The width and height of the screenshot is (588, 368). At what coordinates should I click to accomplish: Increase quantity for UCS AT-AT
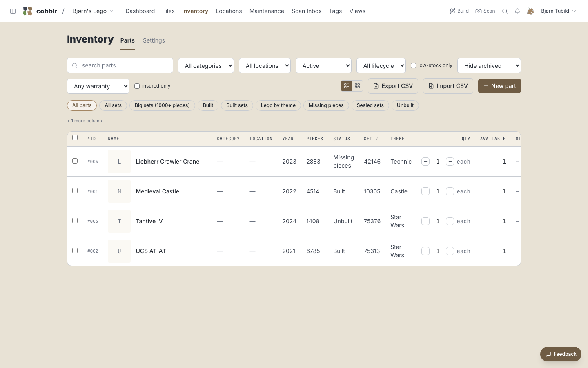(x=450, y=251)
